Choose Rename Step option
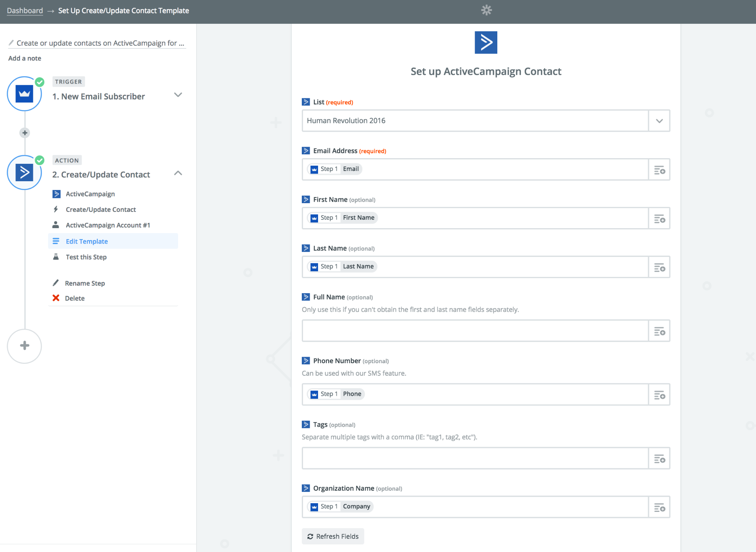Viewport: 756px width, 552px height. click(x=85, y=283)
